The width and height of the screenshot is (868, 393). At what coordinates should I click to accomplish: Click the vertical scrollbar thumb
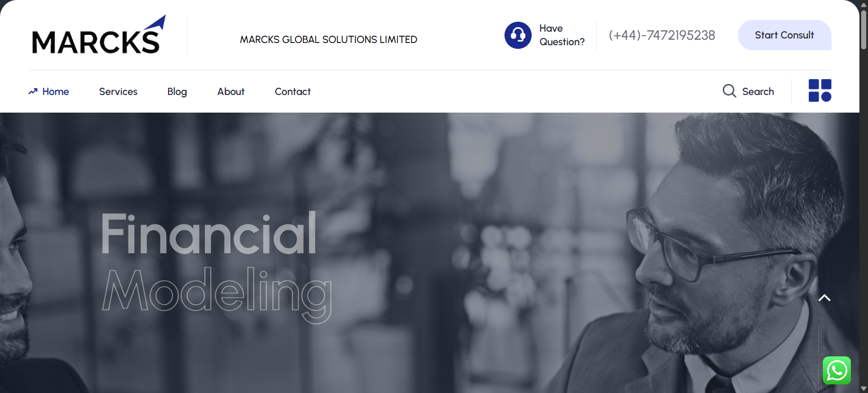pos(863,29)
